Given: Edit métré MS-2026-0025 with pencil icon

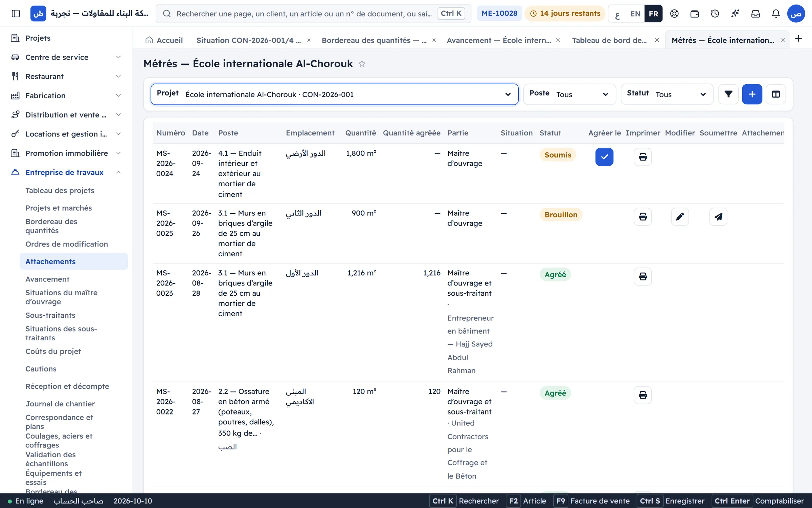Looking at the screenshot, I should tap(680, 217).
